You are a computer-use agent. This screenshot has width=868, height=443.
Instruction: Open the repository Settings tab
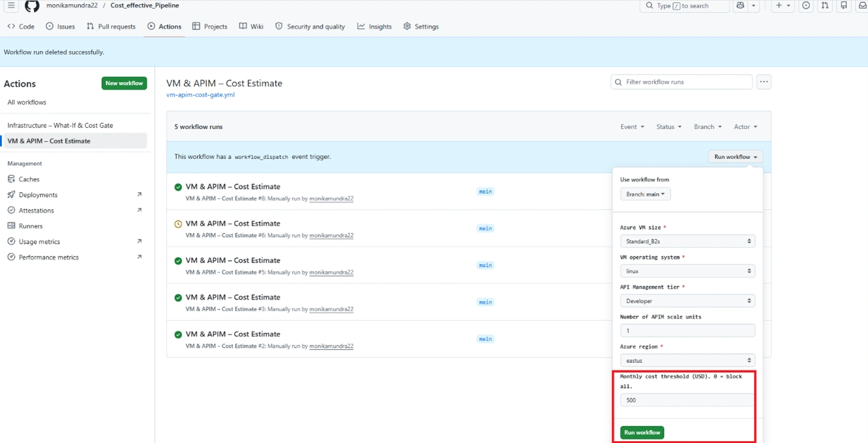click(421, 27)
